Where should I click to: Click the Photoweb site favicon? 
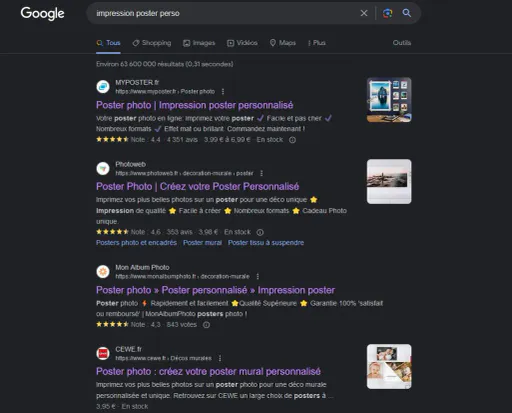[x=103, y=168]
